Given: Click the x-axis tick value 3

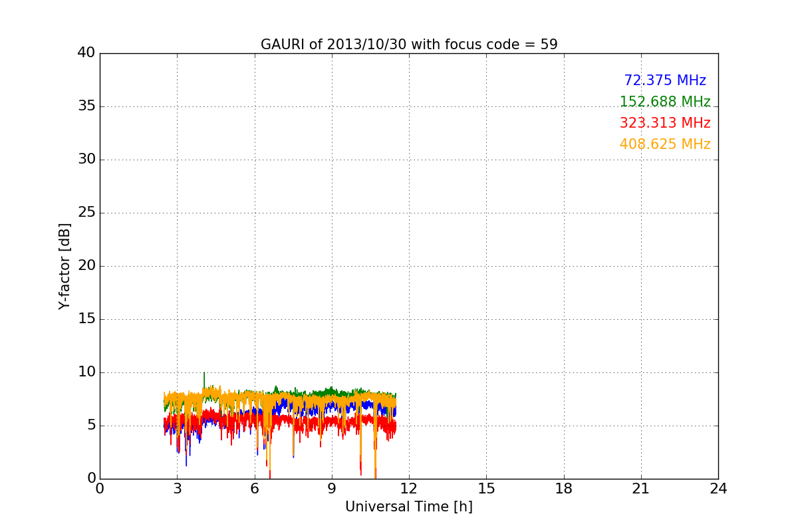Looking at the screenshot, I should pos(177,489).
